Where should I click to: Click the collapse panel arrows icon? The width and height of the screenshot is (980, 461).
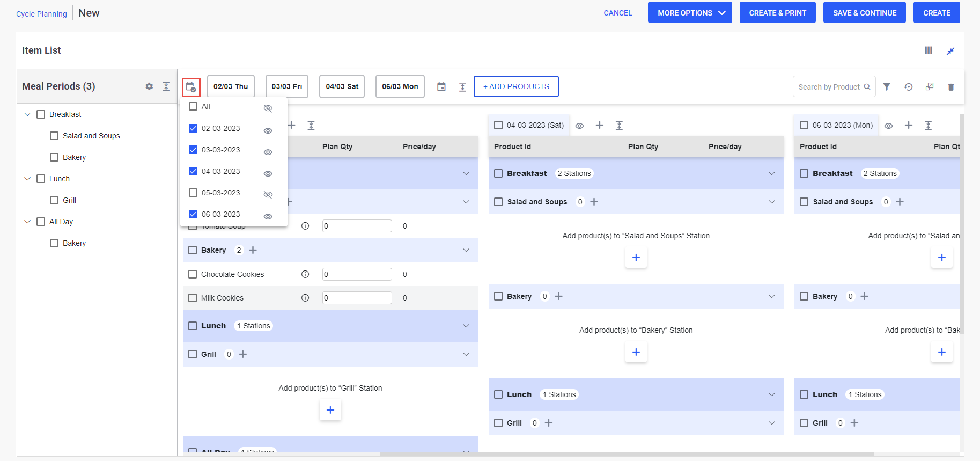950,51
